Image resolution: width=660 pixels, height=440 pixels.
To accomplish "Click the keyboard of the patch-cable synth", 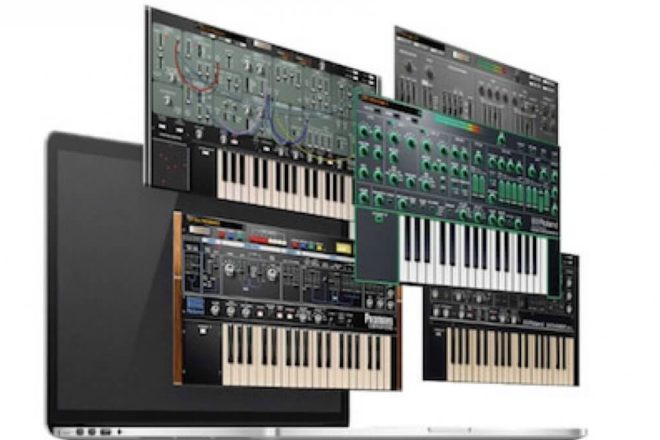I will pos(285,182).
